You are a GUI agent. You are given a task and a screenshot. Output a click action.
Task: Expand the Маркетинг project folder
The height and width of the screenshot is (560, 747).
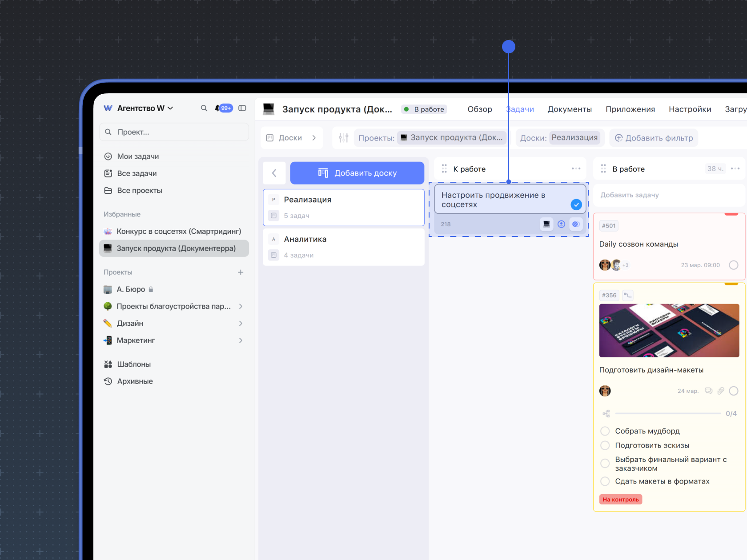tap(241, 340)
